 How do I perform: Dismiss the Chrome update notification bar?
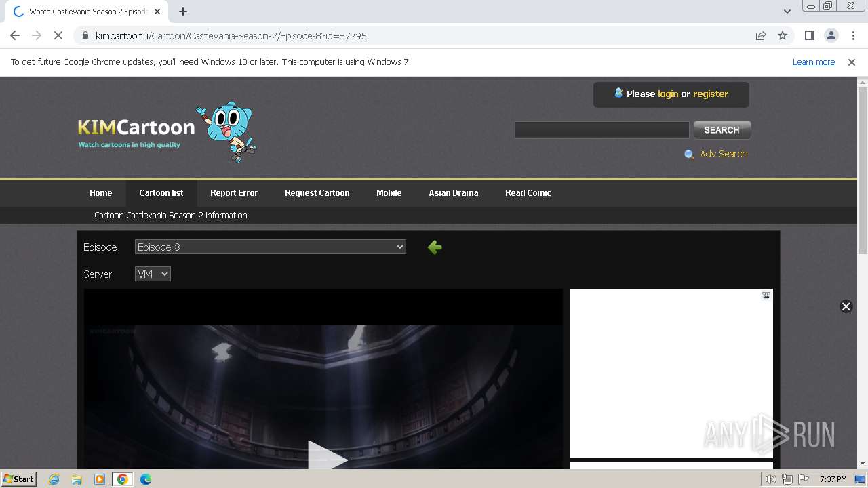[x=852, y=62]
